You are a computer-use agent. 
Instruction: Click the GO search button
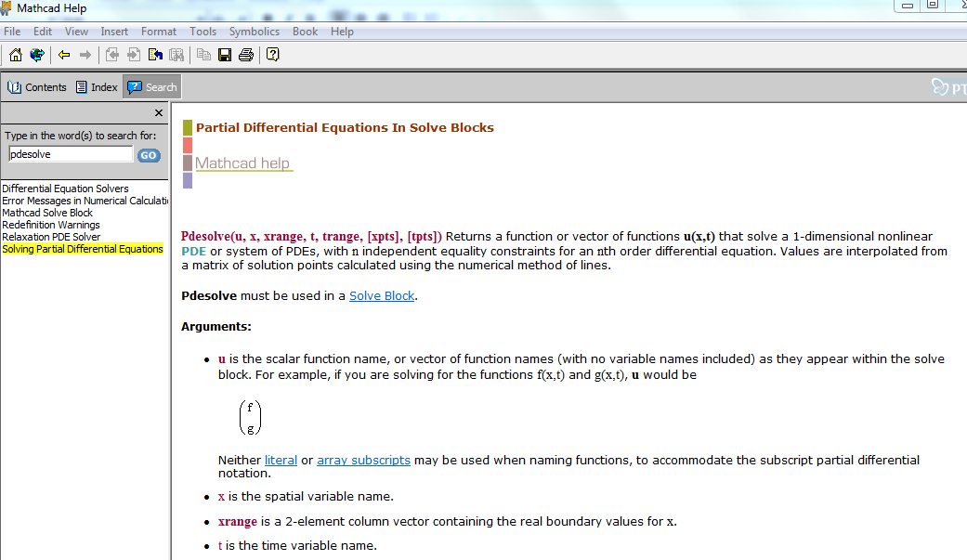coord(149,155)
